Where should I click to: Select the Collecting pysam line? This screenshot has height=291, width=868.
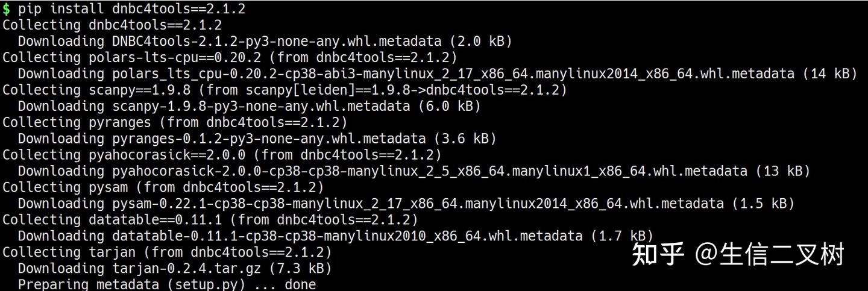pyautogui.click(x=163, y=187)
